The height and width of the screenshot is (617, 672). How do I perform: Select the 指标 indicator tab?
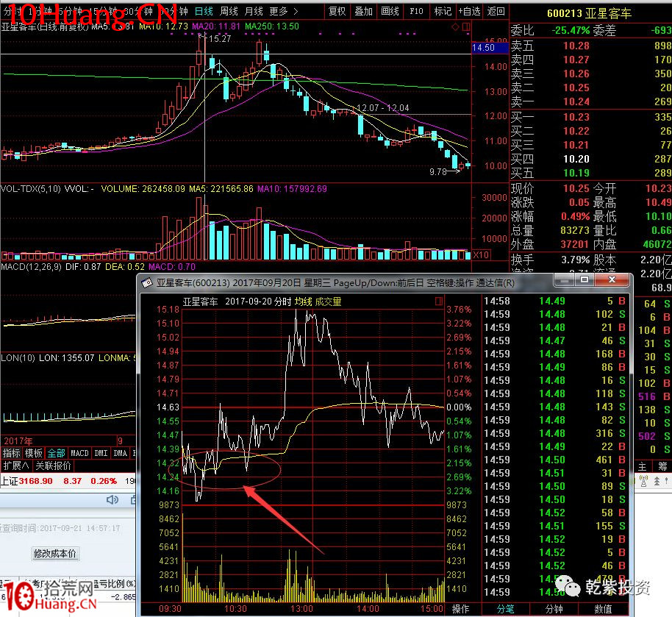pyautogui.click(x=12, y=453)
